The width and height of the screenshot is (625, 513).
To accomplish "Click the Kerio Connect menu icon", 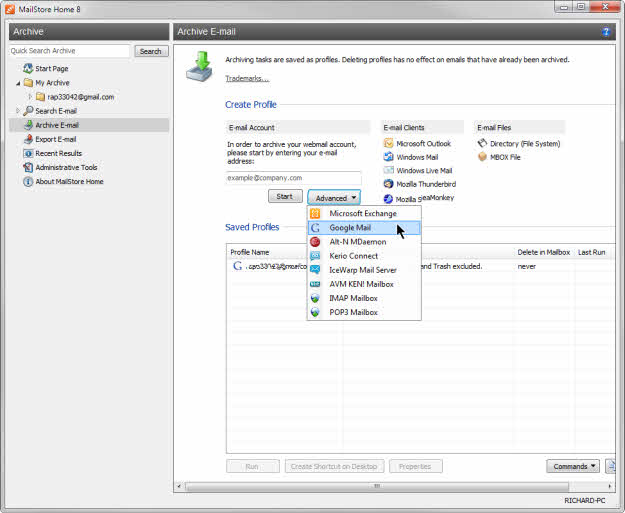I will [315, 256].
